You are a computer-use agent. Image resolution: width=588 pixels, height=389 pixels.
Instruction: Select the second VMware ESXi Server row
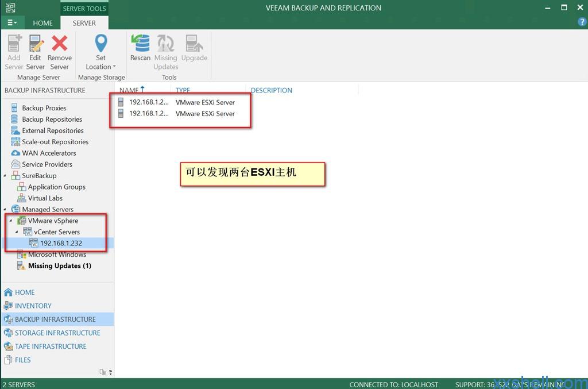coord(176,114)
